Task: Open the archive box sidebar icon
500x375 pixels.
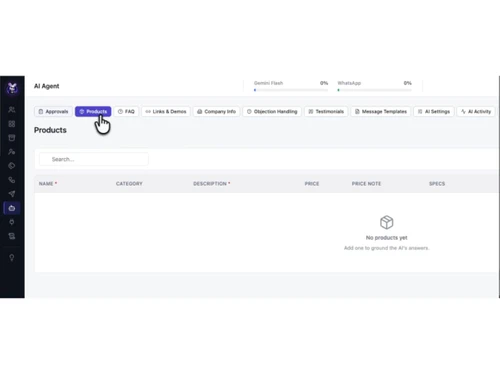Action: (12, 138)
